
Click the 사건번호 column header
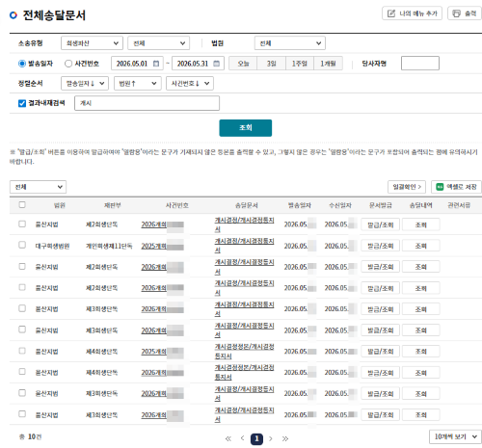(176, 205)
